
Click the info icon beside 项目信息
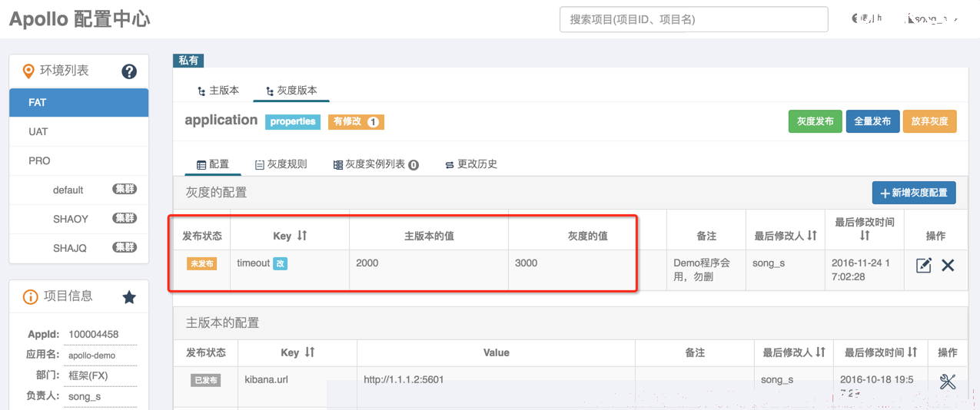pyautogui.click(x=30, y=297)
